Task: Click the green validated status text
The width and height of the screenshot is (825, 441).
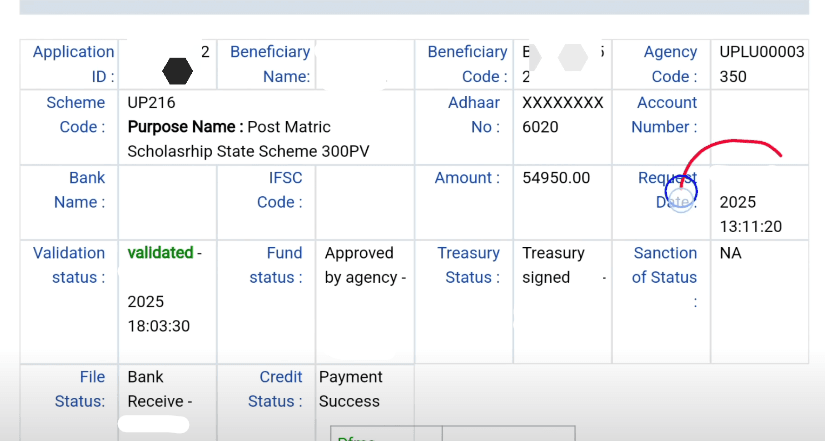Action: pyautogui.click(x=160, y=253)
